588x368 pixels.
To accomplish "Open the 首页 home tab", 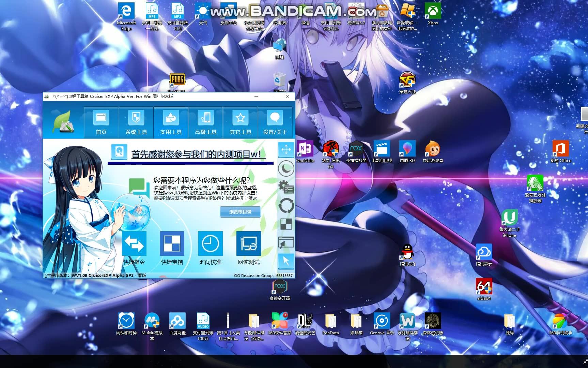I will (x=101, y=122).
